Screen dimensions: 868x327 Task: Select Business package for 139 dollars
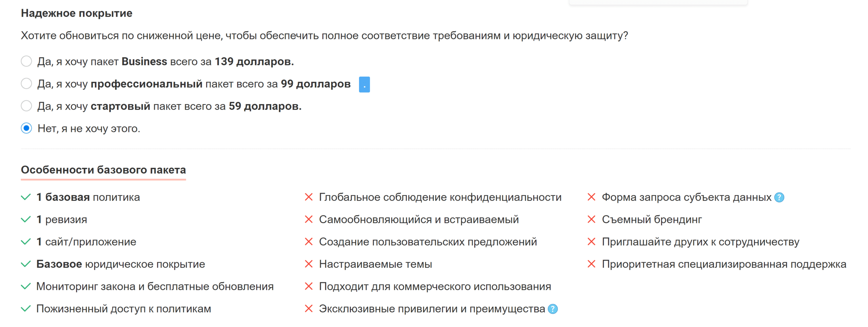26,61
